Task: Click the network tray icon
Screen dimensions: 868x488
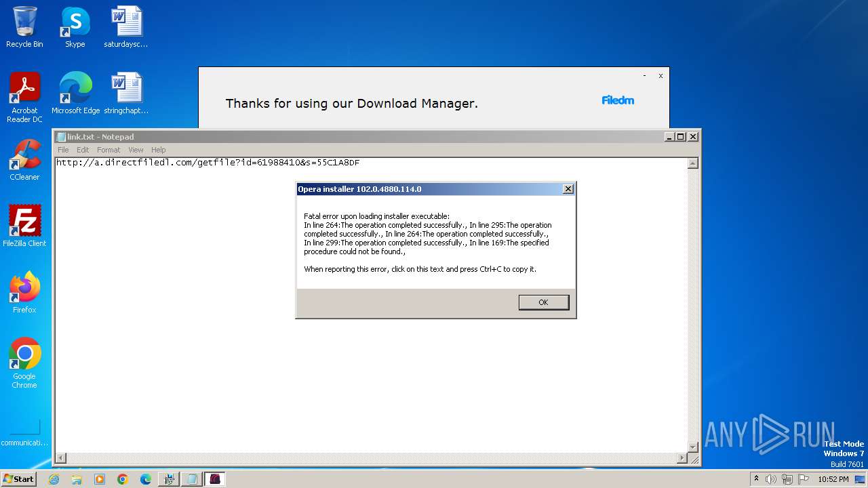Action: (x=787, y=479)
